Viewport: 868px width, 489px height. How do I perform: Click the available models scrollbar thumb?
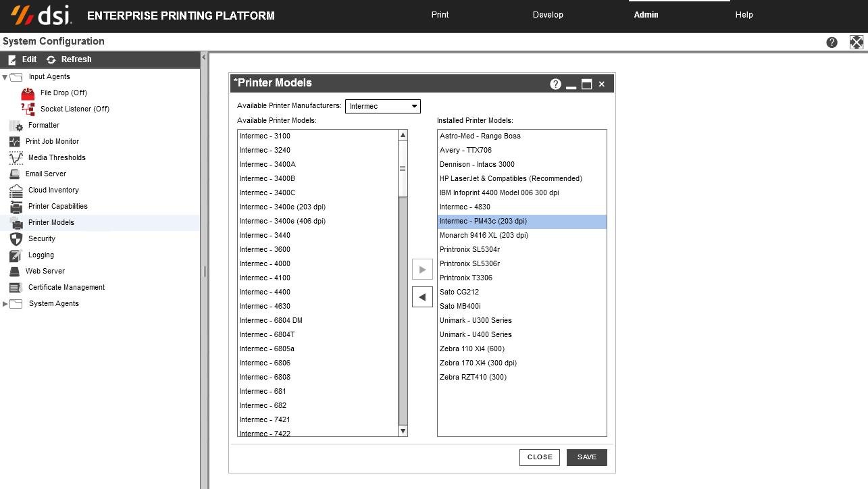coord(403,169)
